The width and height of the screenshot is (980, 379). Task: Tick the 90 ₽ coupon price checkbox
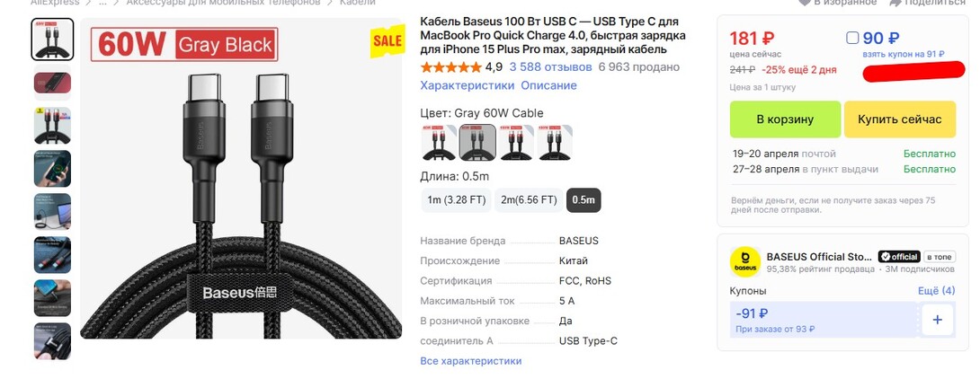click(852, 39)
